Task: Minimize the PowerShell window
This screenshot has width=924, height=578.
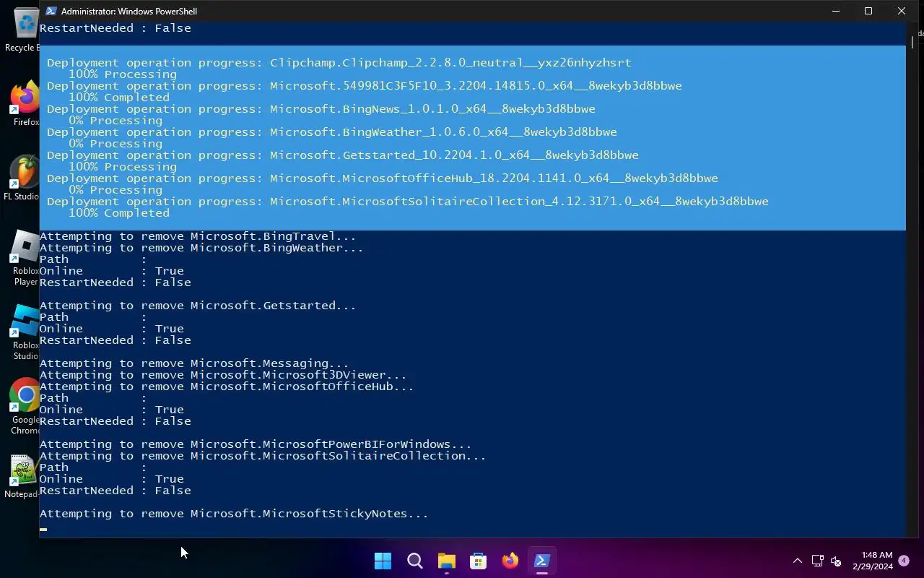Action: point(836,11)
